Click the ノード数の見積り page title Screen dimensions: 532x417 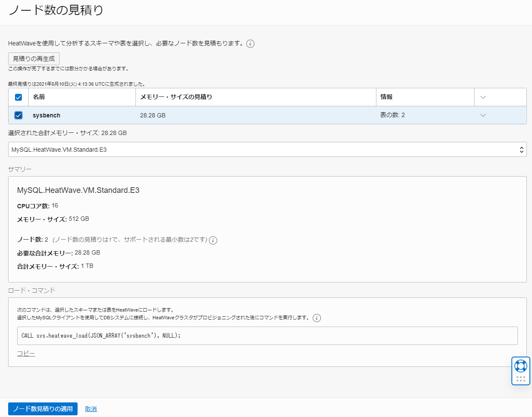56,10
